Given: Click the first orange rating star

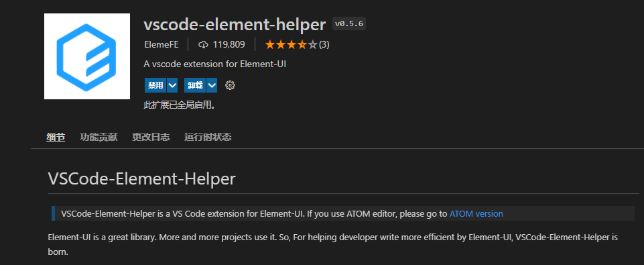Looking at the screenshot, I should click(270, 44).
